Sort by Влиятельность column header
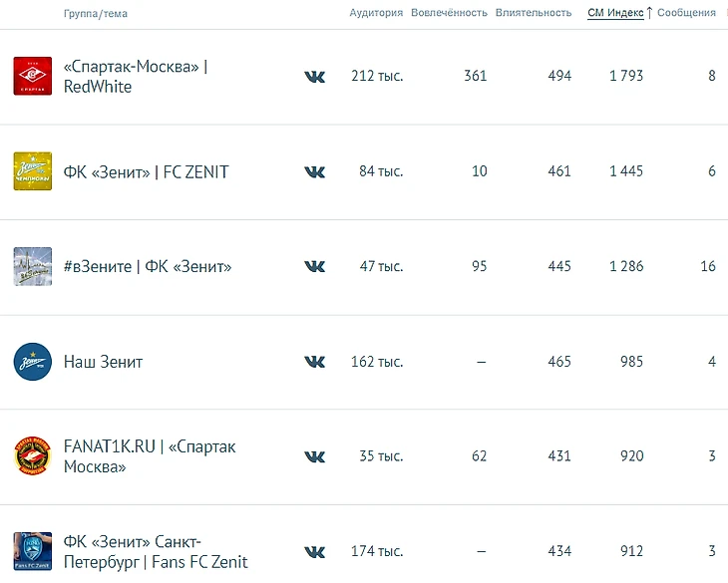This screenshot has height=583, width=728. point(534,13)
